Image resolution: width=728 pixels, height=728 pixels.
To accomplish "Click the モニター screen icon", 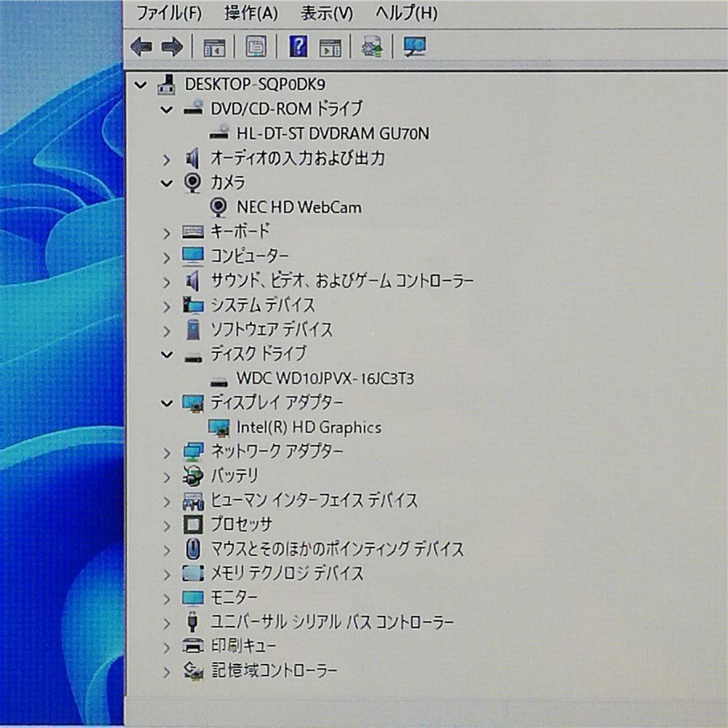I will [193, 598].
